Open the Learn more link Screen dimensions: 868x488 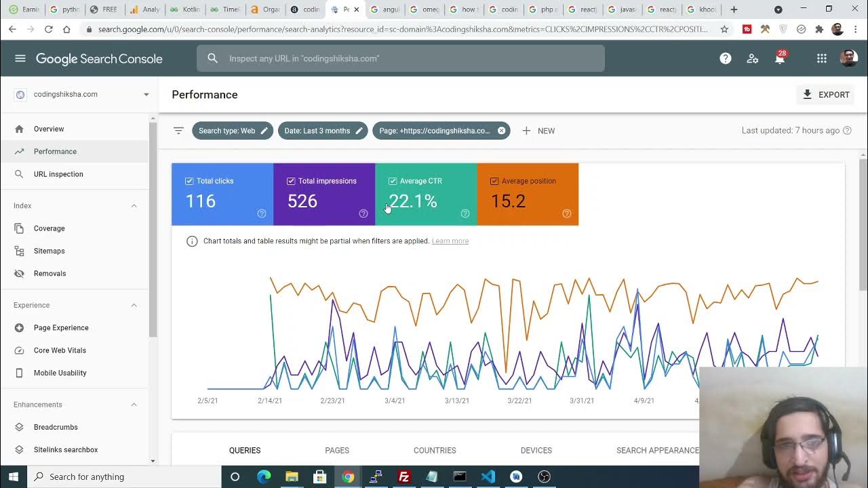450,241
